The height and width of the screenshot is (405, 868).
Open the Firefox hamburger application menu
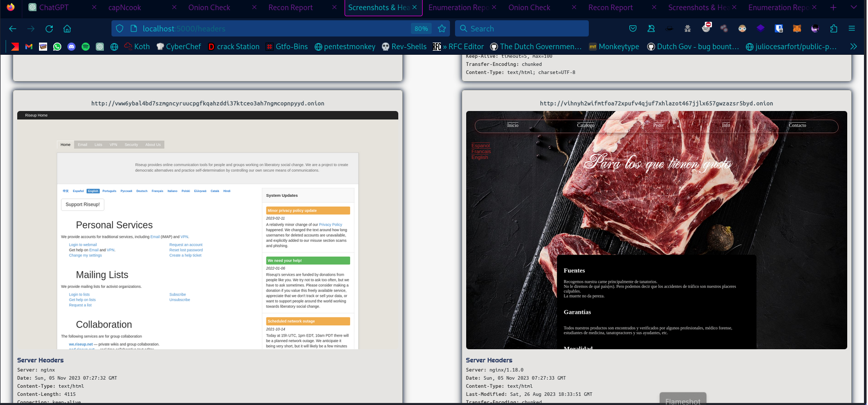tap(852, 29)
